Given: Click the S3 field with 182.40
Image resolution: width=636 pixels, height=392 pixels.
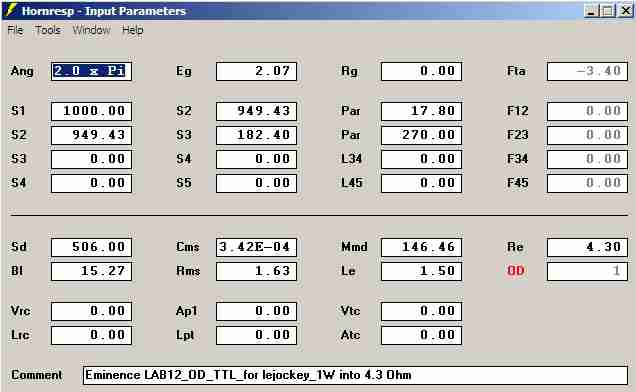Looking at the screenshot, I should point(256,135).
